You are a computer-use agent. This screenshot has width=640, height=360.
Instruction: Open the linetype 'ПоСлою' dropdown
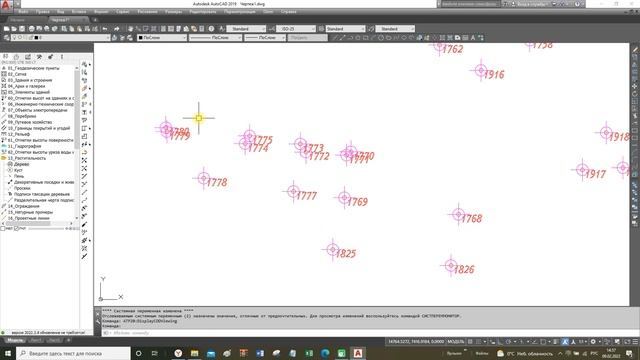pos(215,38)
